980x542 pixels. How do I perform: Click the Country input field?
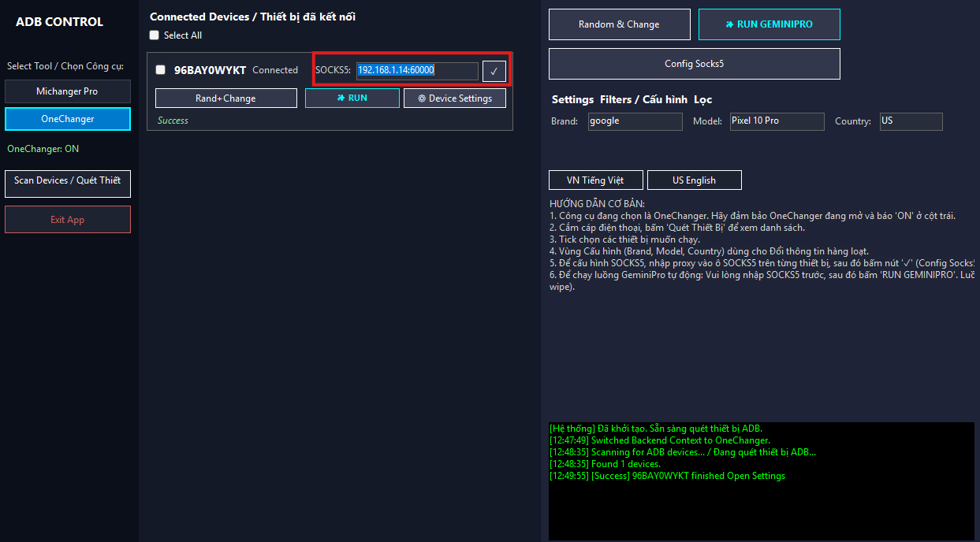[910, 121]
